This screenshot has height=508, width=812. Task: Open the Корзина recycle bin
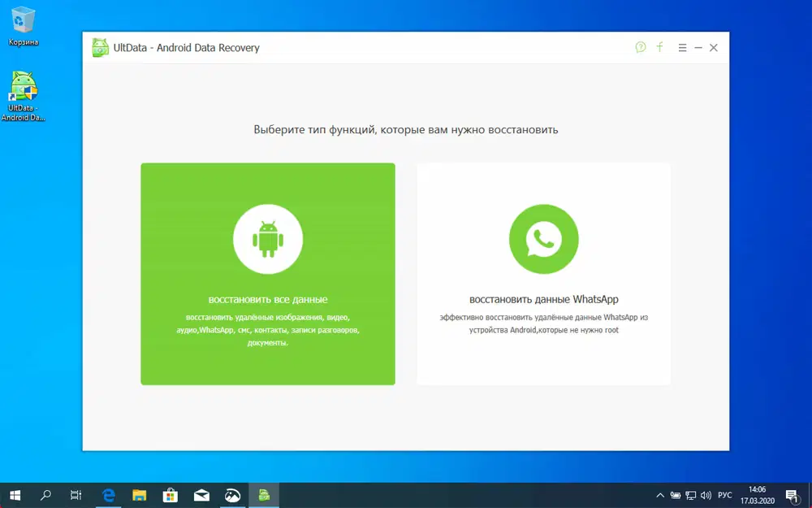[22, 20]
